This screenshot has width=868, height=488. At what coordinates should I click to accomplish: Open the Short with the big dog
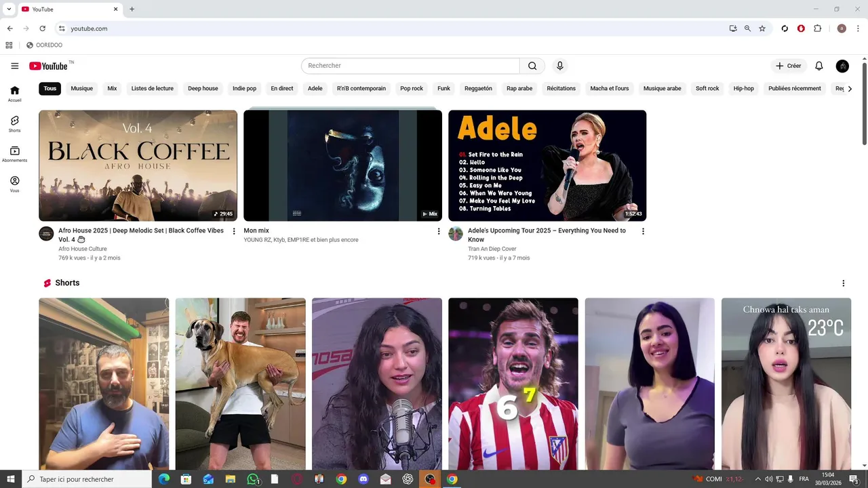pos(240,384)
